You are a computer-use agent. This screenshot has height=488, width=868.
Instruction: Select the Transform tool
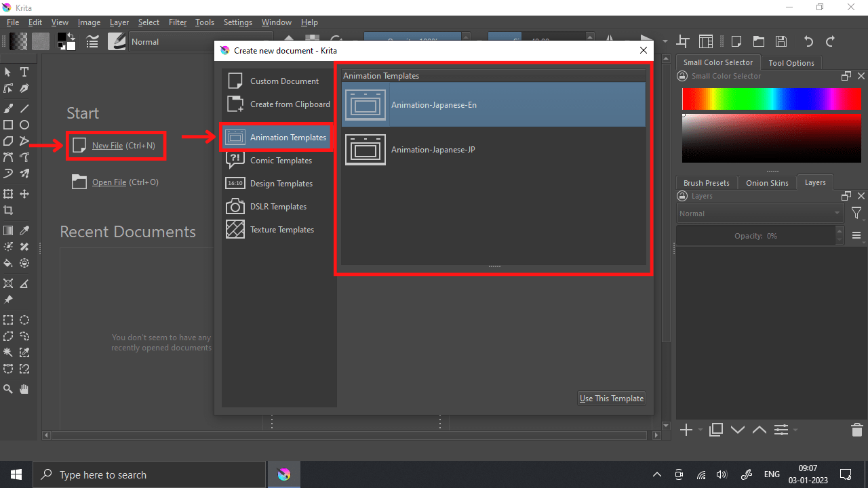click(8, 194)
